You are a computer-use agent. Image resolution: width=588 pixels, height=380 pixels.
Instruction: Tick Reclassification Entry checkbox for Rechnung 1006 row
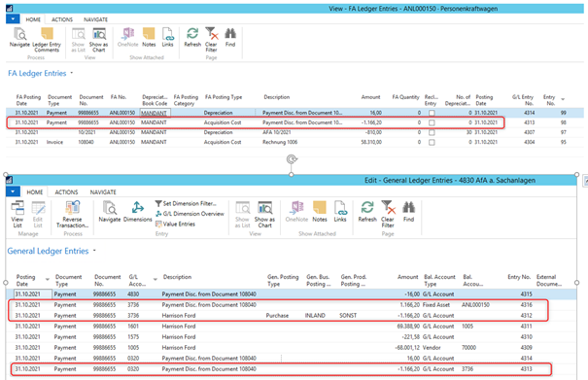click(x=432, y=142)
